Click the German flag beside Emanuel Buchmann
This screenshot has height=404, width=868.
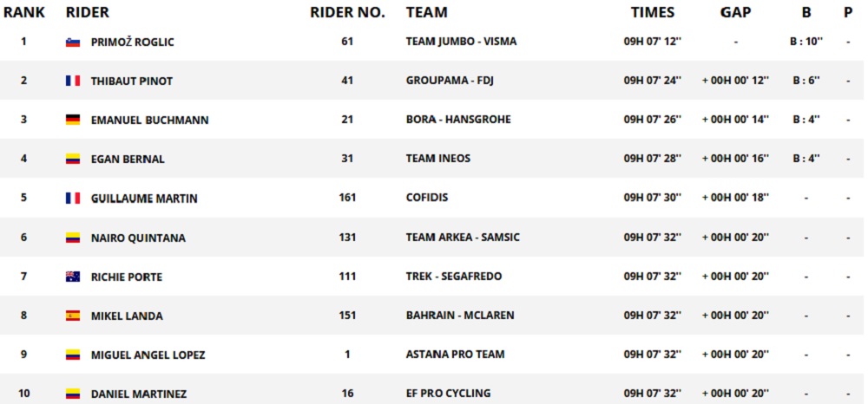pos(73,120)
